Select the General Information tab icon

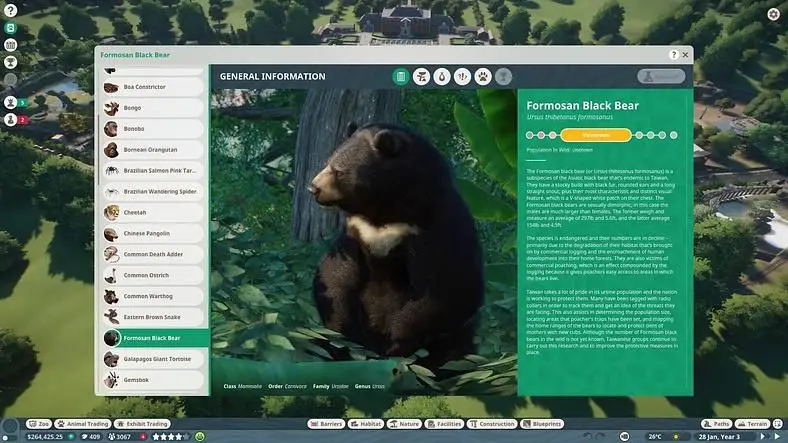click(401, 77)
